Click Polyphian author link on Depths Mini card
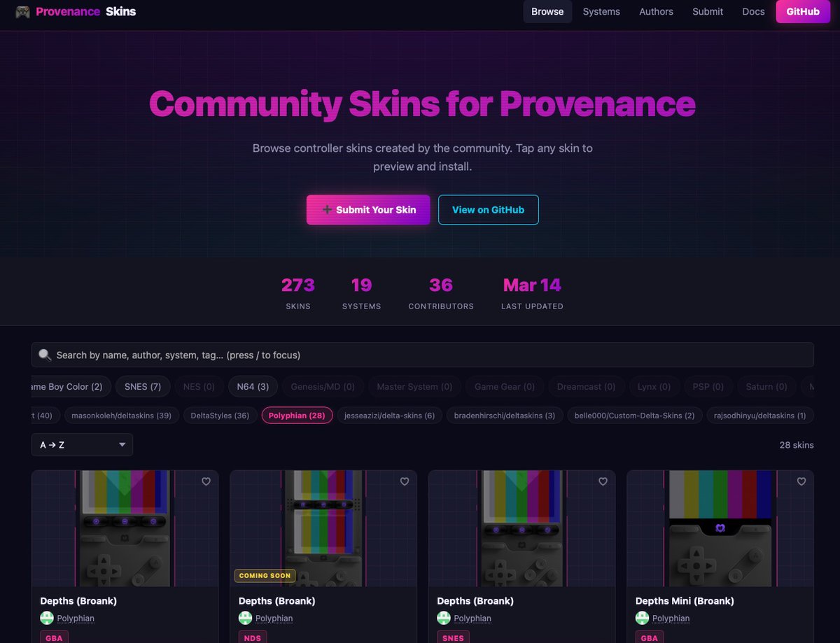The width and height of the screenshot is (840, 643). coord(671,619)
